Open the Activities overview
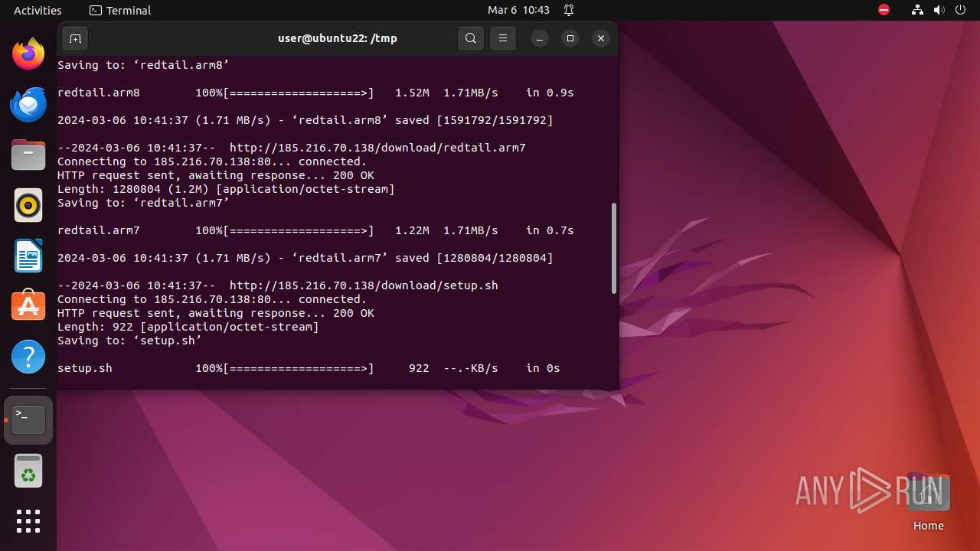The image size is (980, 551). [x=38, y=10]
